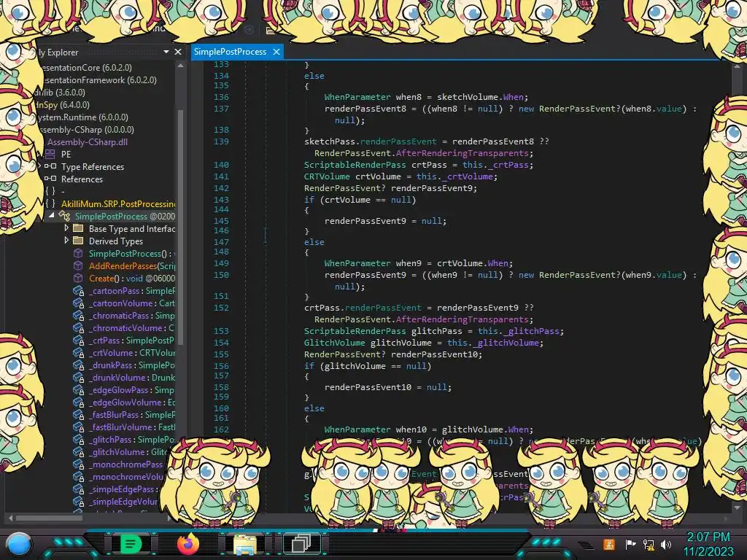This screenshot has height=560, width=747.
Task: Expand the Type References node
Action: (x=39, y=166)
